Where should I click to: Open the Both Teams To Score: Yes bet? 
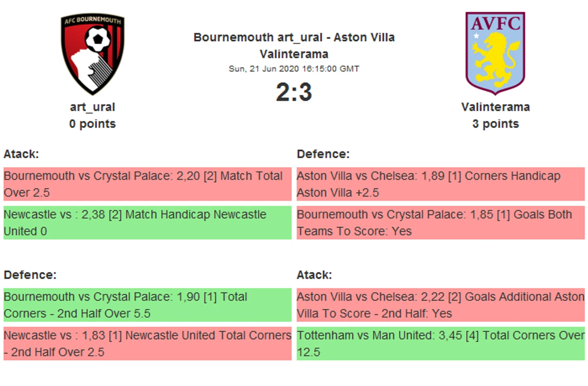440,223
